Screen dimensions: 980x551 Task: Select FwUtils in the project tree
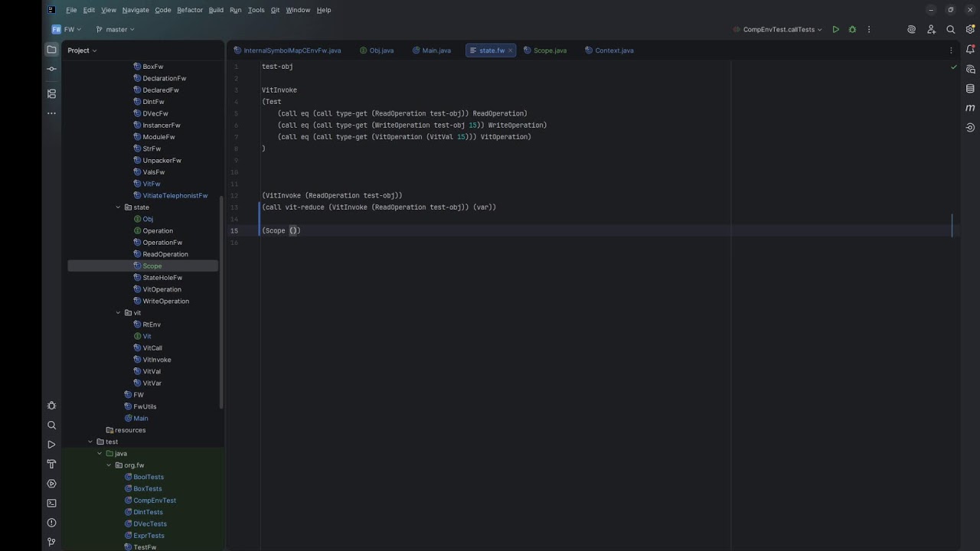(143, 406)
